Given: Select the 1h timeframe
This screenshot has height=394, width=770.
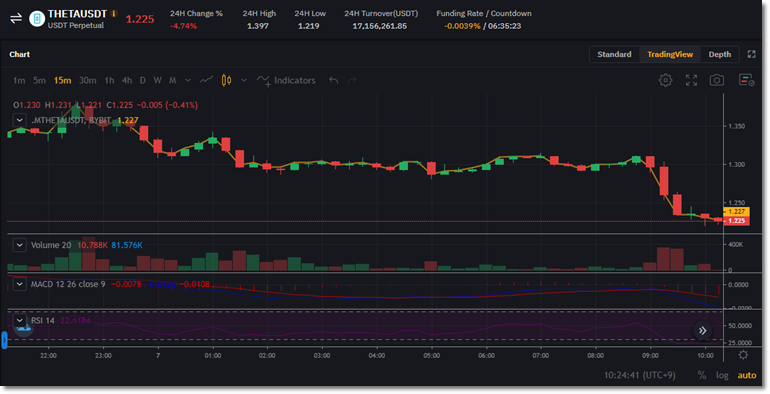Looking at the screenshot, I should click(110, 80).
